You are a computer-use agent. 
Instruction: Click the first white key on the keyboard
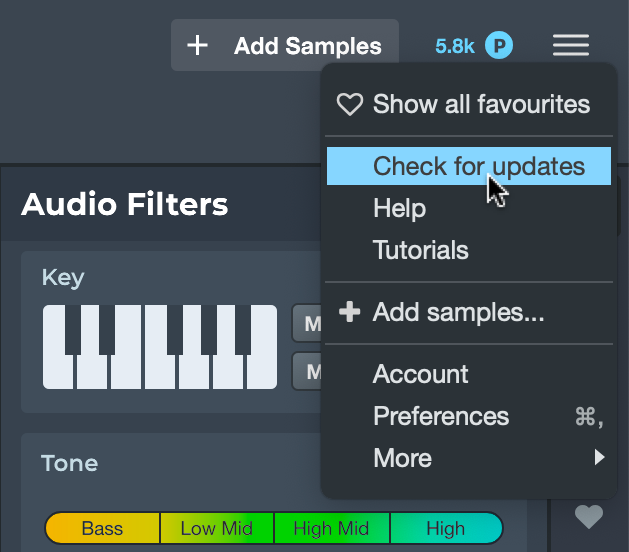(56, 372)
